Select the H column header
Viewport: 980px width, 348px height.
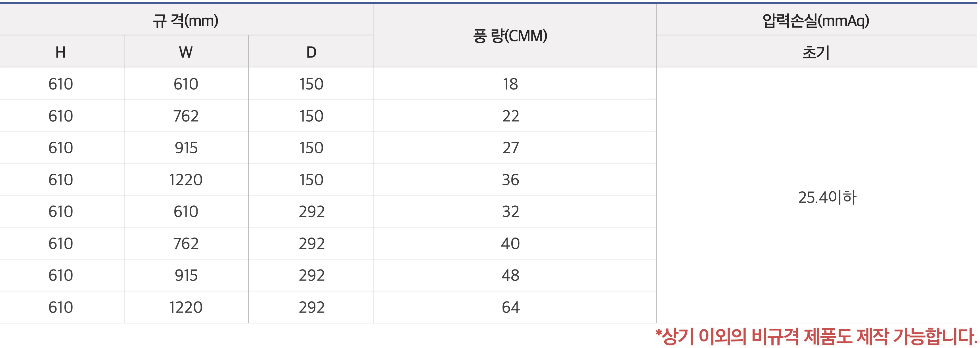[61, 52]
